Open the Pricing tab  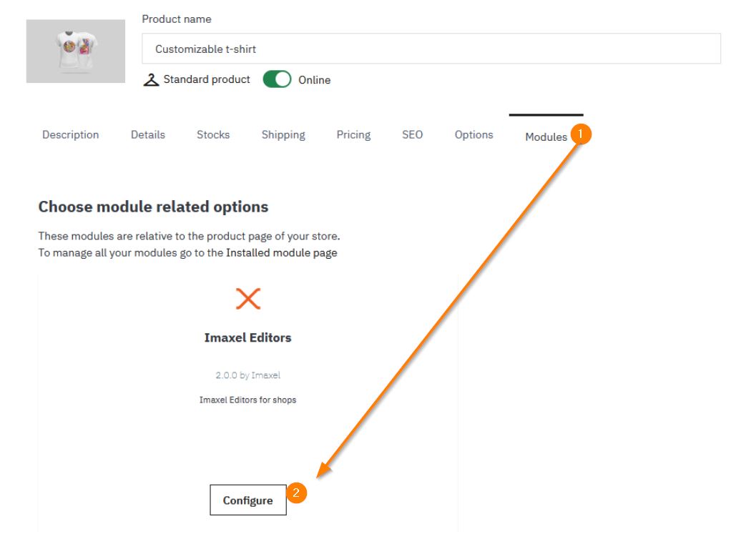pos(353,134)
